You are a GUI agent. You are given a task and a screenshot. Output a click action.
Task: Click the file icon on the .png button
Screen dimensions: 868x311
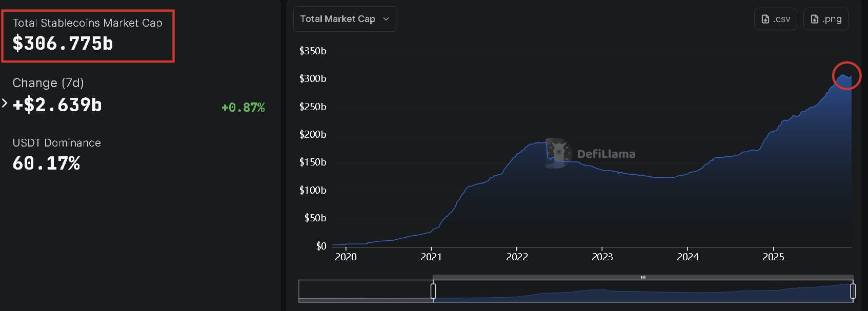click(814, 19)
